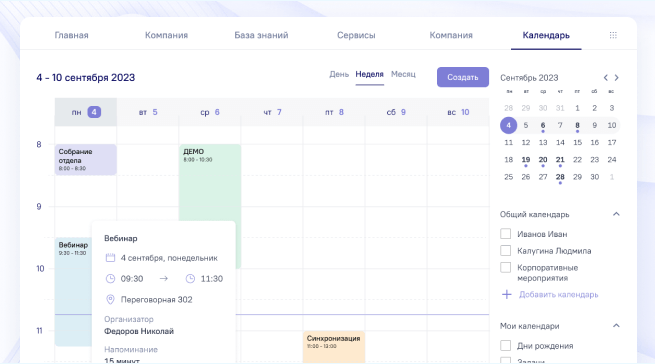Select вт 5 column header
This screenshot has height=364, width=655.
(x=147, y=112)
